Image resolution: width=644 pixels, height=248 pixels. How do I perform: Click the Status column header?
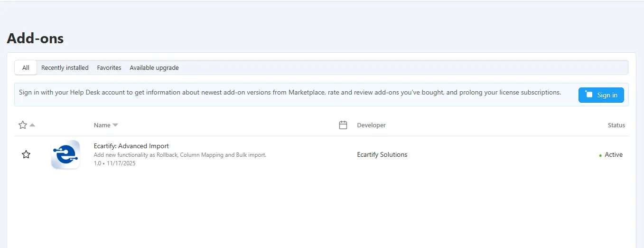616,125
